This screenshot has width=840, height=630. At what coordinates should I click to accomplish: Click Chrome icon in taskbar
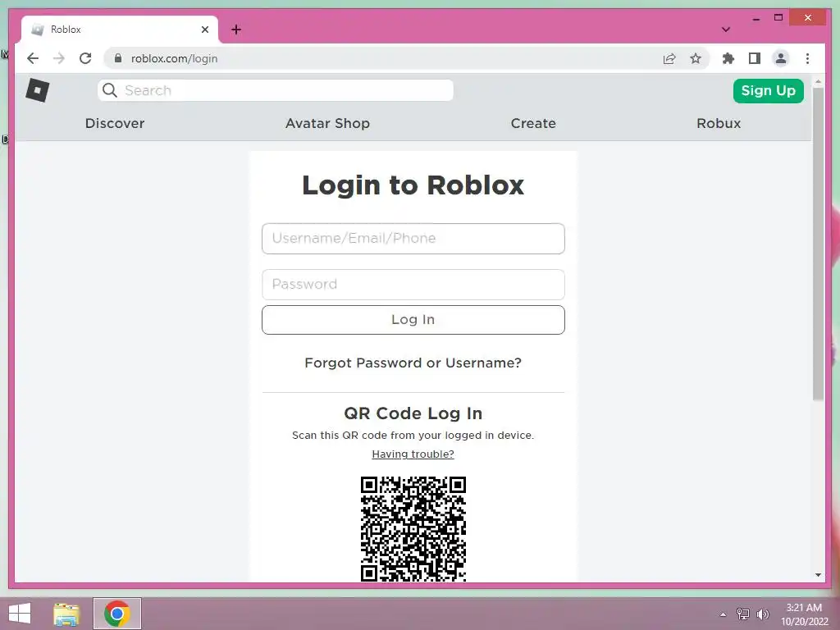(117, 614)
